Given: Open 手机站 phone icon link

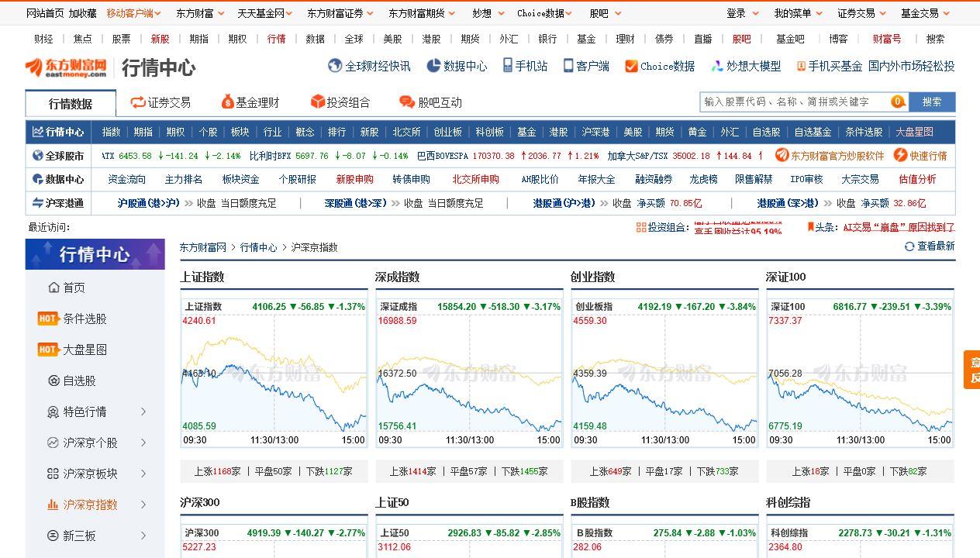Looking at the screenshot, I should [x=508, y=66].
